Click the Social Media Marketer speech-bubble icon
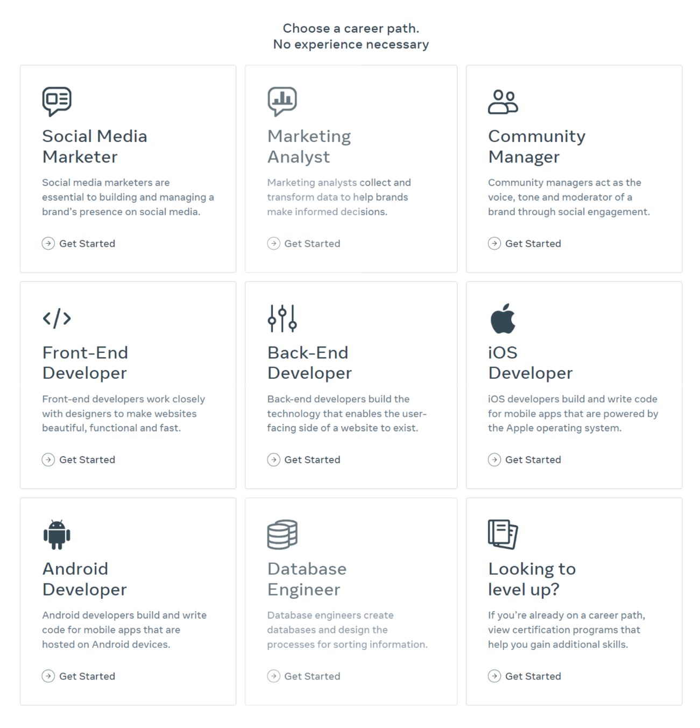The width and height of the screenshot is (700, 728). click(x=56, y=101)
